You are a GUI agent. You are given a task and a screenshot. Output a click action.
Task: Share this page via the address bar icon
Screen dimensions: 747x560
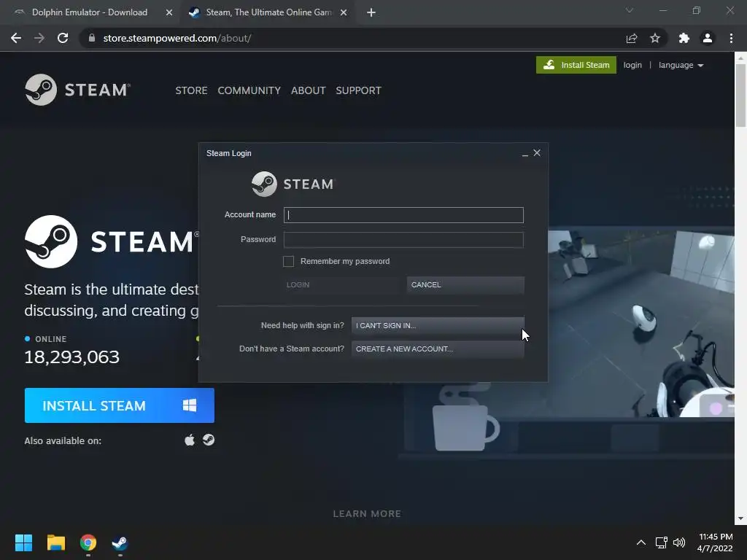point(632,38)
